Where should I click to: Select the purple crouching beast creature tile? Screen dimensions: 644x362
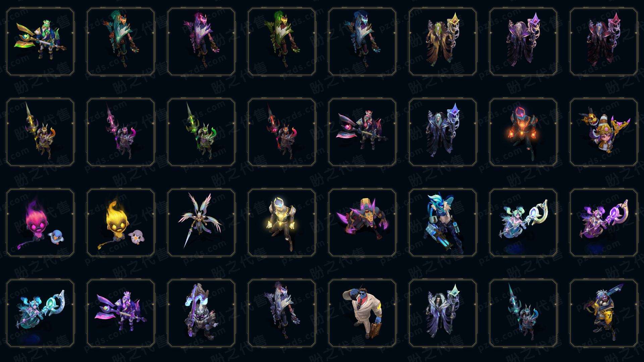362,223
